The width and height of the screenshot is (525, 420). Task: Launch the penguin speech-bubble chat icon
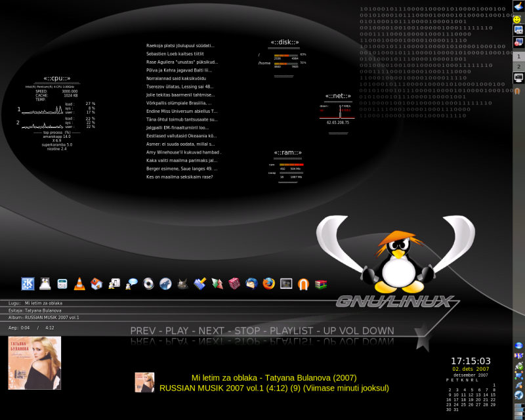[131, 284]
